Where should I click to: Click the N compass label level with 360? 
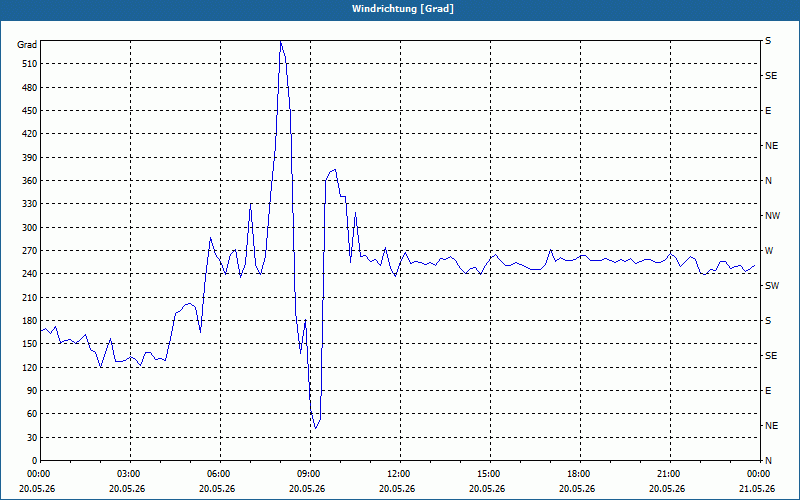point(768,181)
